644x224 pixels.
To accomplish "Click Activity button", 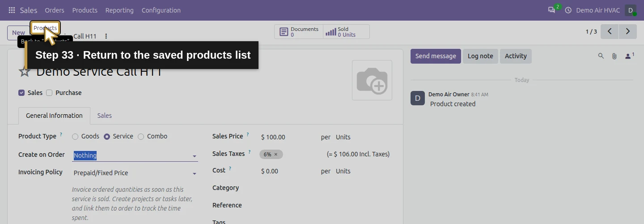I will pyautogui.click(x=516, y=56).
